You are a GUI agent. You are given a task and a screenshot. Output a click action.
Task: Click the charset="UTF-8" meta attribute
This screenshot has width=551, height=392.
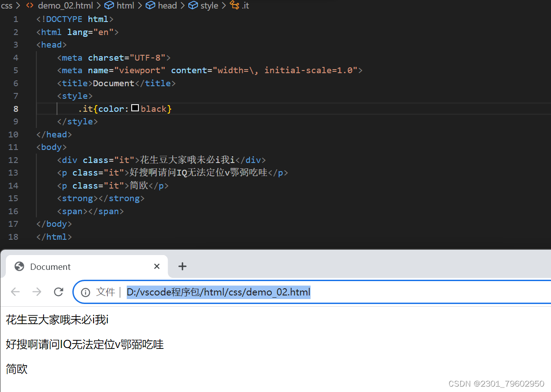tap(127, 58)
